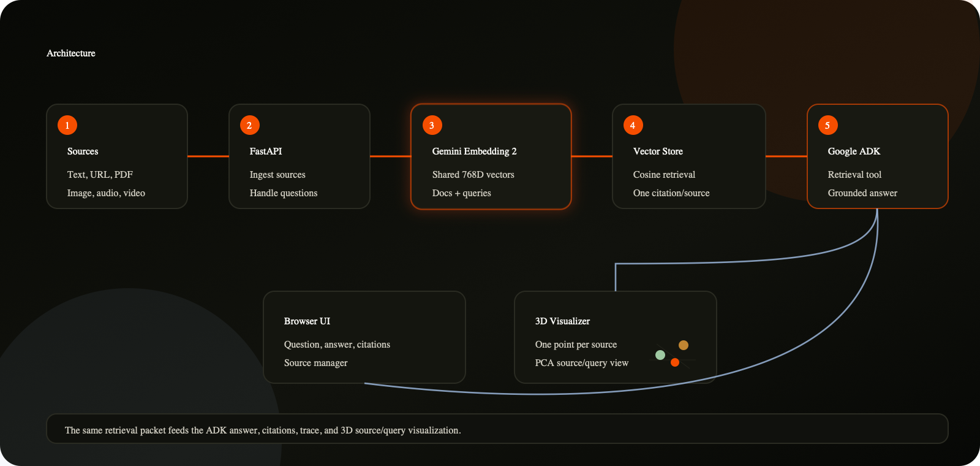This screenshot has width=980, height=466.
Task: Click the retrieval packet footer sentence
Action: 263,430
